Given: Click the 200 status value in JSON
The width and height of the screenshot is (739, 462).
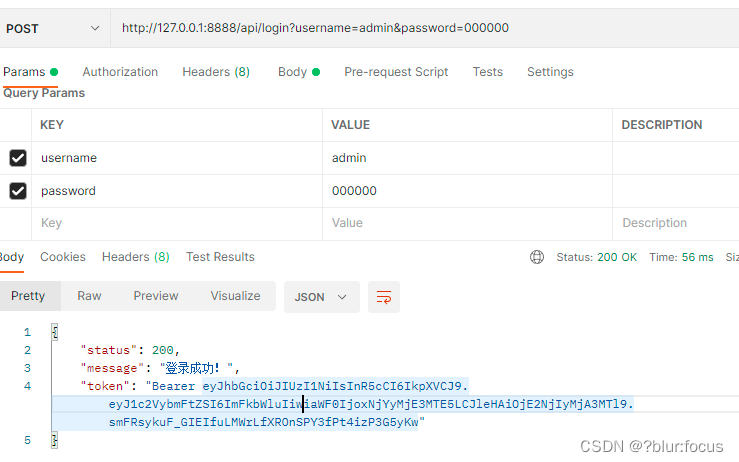Looking at the screenshot, I should [x=163, y=350].
